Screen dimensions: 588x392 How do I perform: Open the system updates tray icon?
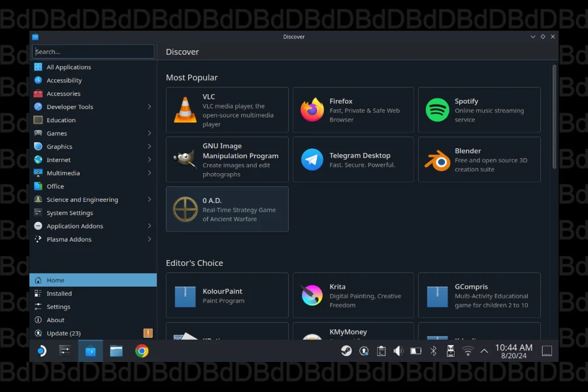tap(364, 351)
